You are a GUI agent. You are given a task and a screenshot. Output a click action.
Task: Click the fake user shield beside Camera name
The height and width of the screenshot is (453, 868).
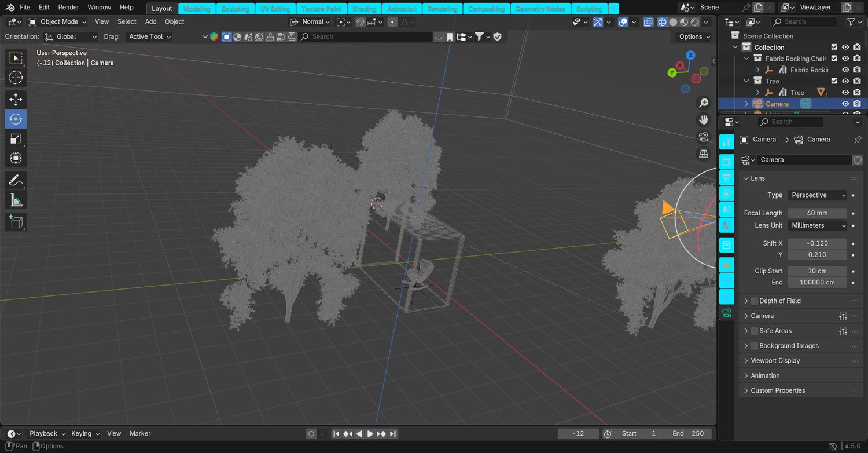coord(858,160)
